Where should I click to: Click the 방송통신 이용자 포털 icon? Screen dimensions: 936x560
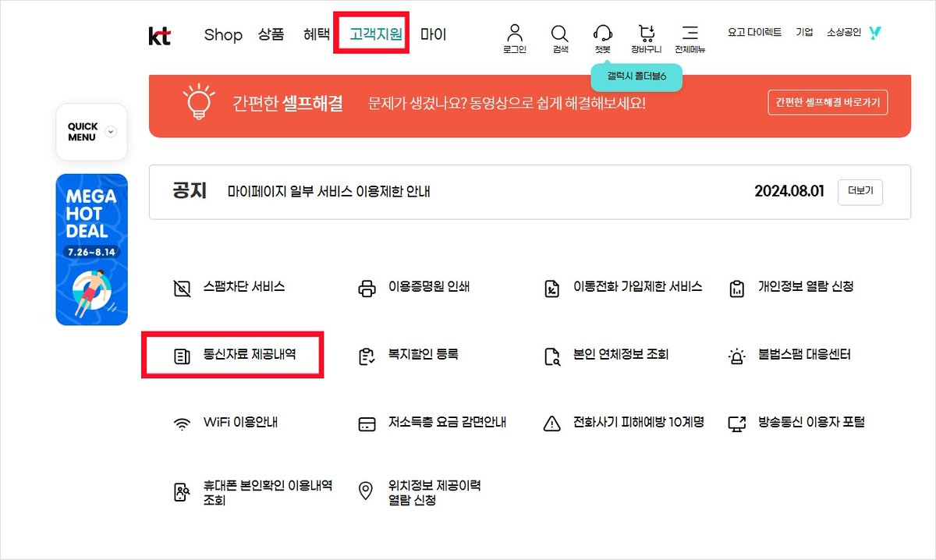(736, 424)
